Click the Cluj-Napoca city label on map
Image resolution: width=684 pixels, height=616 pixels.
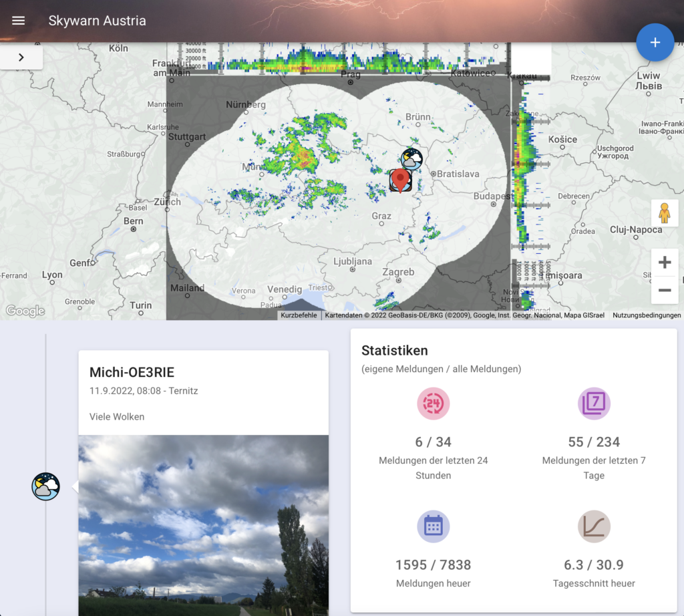[x=636, y=229]
